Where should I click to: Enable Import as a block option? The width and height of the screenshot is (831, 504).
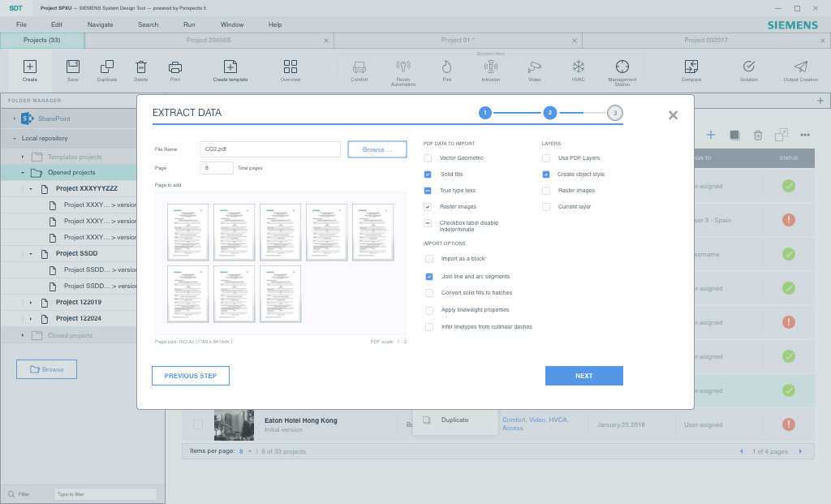(x=429, y=259)
